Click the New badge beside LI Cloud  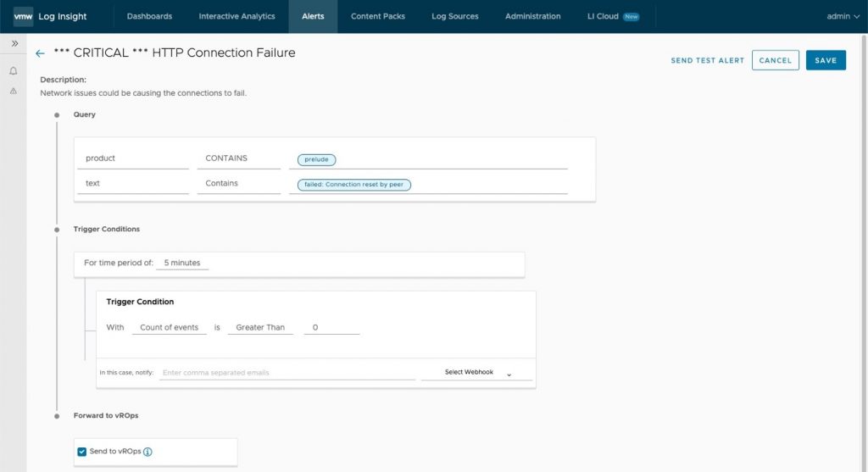631,17
